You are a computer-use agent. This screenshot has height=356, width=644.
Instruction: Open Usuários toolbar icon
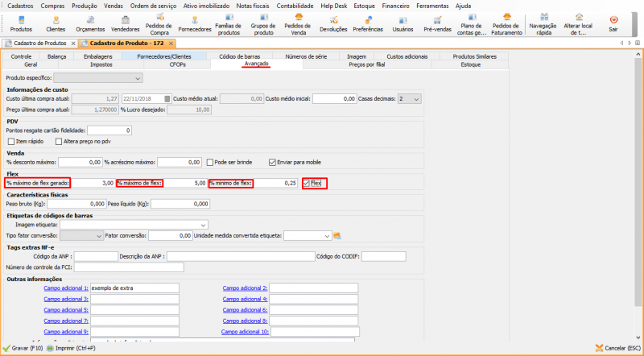point(402,23)
